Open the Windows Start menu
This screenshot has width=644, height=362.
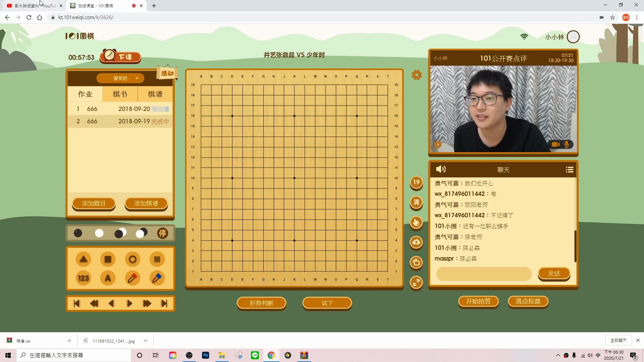pos(8,355)
